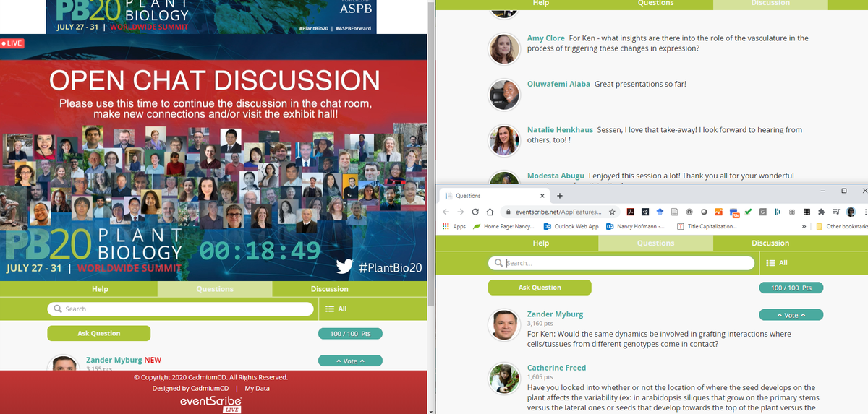
Task: Click the 100 / 100 Pts badge under video
Action: point(350,333)
